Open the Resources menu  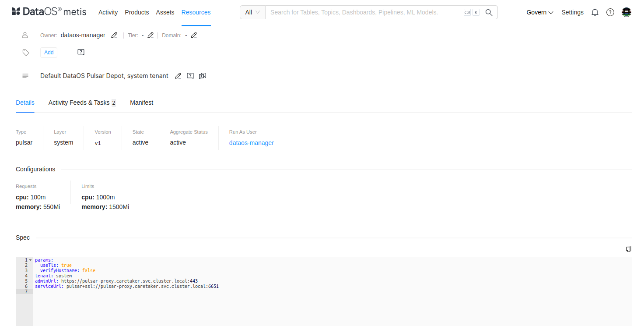[196, 12]
